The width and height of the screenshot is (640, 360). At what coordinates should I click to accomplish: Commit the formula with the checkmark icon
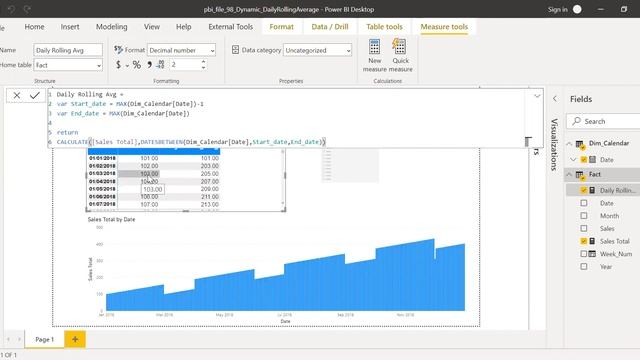coord(35,96)
